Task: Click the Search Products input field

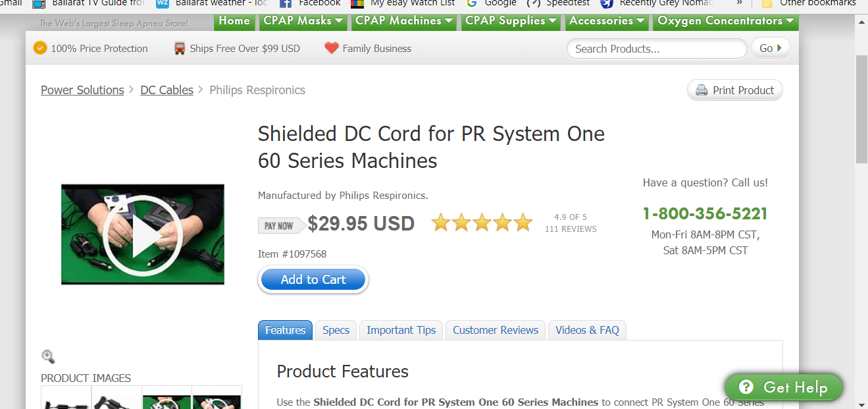Action: pyautogui.click(x=656, y=49)
